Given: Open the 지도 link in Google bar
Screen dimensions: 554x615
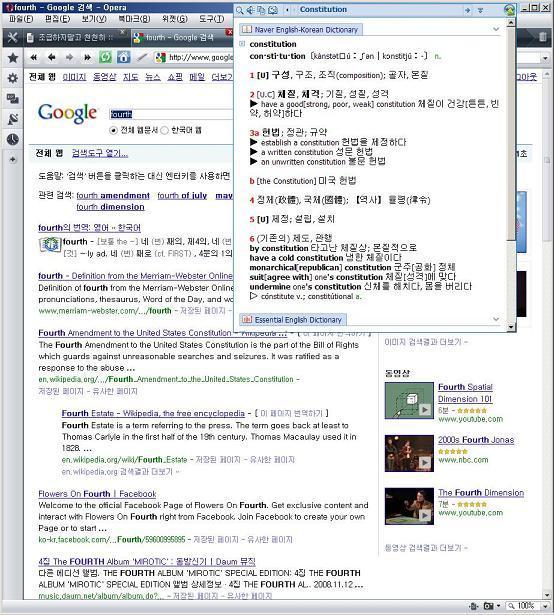Looking at the screenshot, I should [x=131, y=77].
